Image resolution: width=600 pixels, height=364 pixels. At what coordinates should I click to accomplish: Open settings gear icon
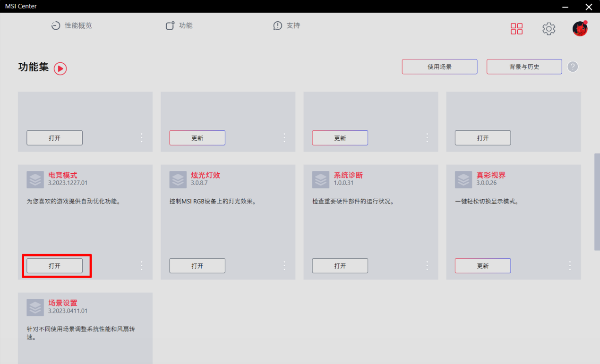click(x=549, y=29)
